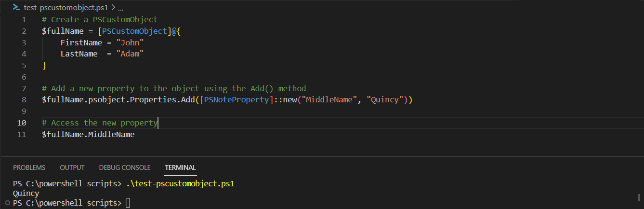The height and width of the screenshot is (209, 644).
Task: Click the .\test-pscustomobject.ps1 command in terminal
Action: point(180,184)
